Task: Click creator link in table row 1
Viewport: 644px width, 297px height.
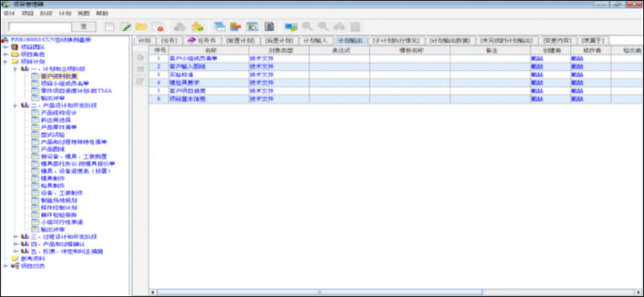Action: pyautogui.click(x=537, y=59)
